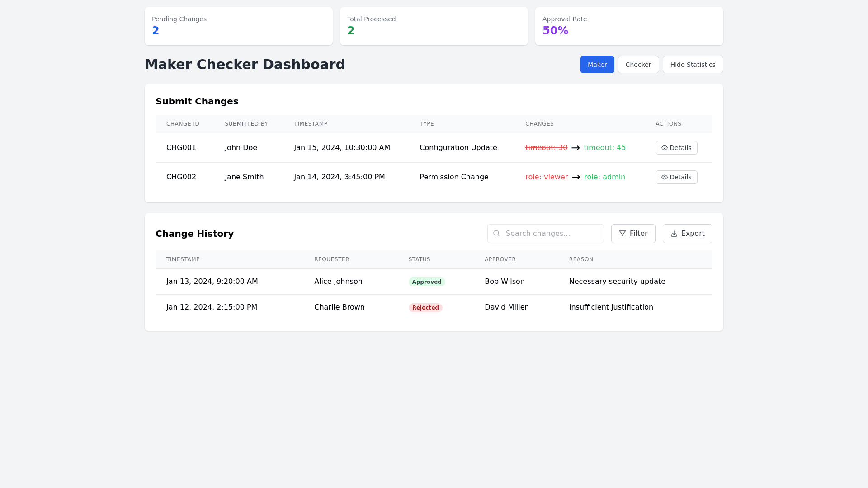Hide the statistics cards
The height and width of the screenshot is (488, 868).
coord(693,65)
